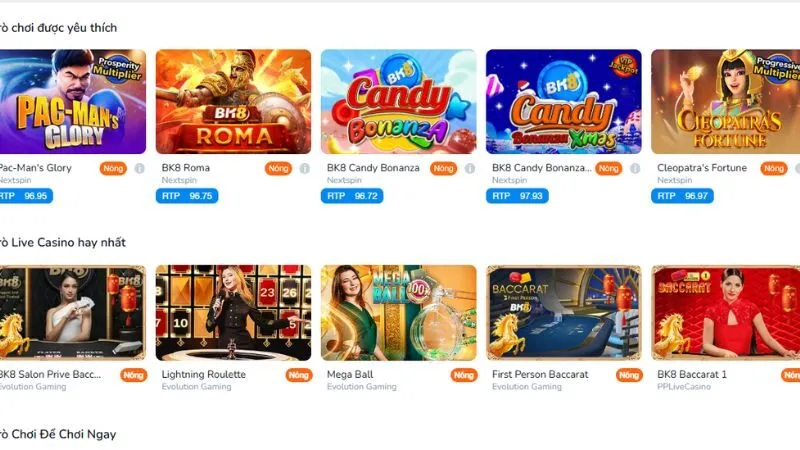The height and width of the screenshot is (450, 800).
Task: Click the BK8 Baccarat 1 title
Action: click(692, 374)
